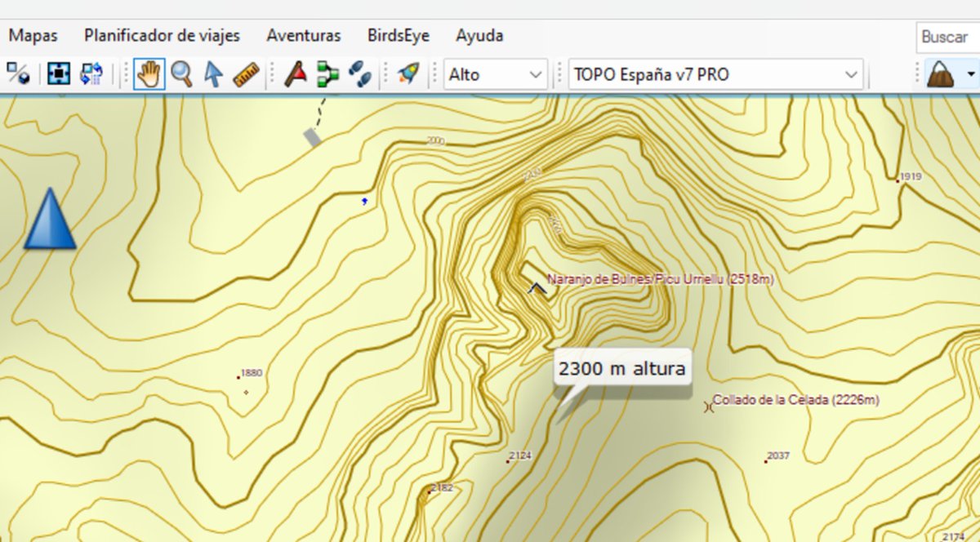This screenshot has width=980, height=542.
Task: Click the 2124 spot height label
Action: [x=520, y=455]
